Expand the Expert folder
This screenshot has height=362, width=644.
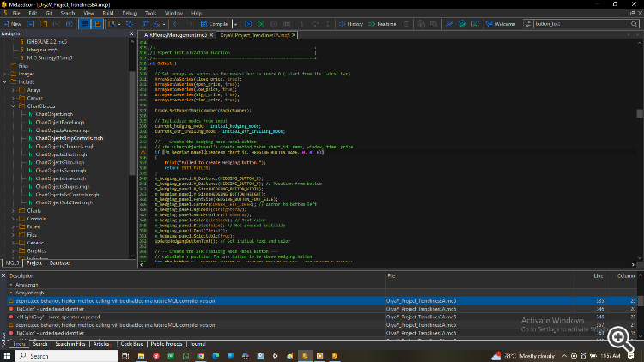click(x=13, y=226)
